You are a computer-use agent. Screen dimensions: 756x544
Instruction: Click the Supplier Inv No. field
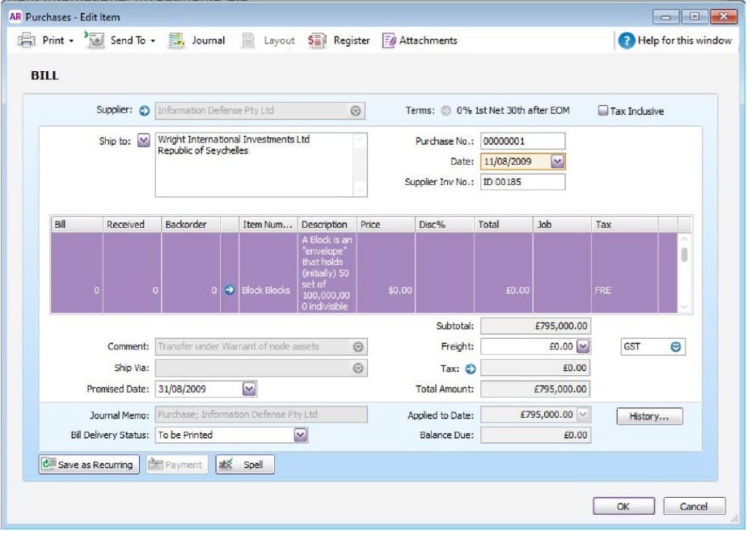click(x=522, y=182)
